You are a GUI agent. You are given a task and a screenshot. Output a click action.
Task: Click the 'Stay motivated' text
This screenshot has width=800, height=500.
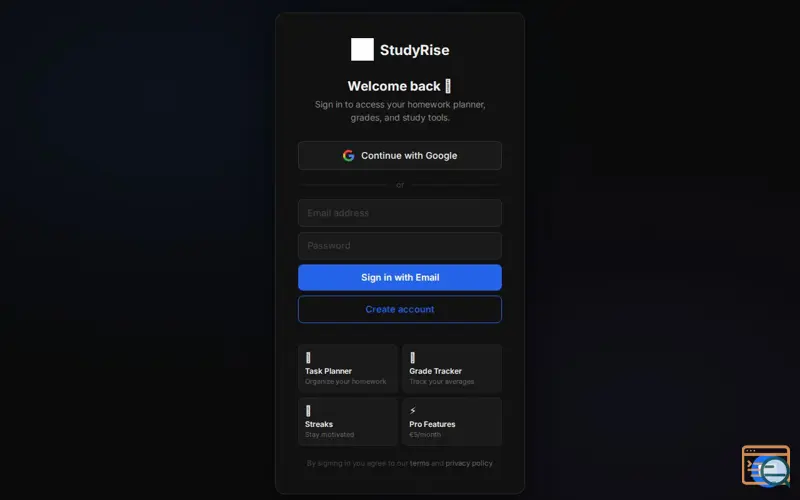click(x=330, y=435)
